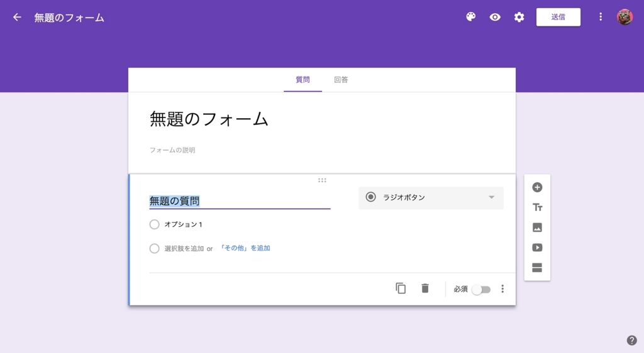Open the question's three-dot options menu

pos(502,289)
